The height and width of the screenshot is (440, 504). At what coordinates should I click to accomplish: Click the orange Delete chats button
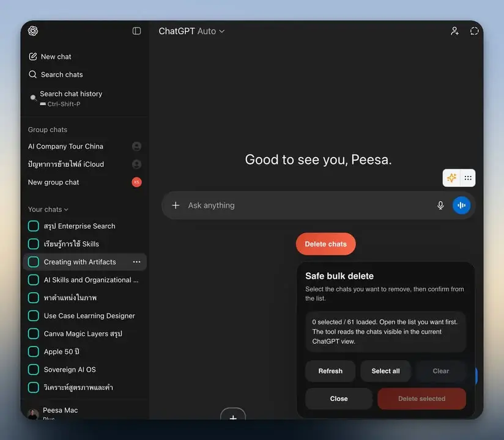[325, 244]
